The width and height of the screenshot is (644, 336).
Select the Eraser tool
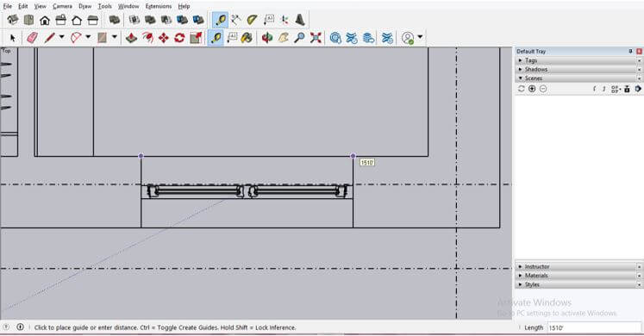pos(32,38)
